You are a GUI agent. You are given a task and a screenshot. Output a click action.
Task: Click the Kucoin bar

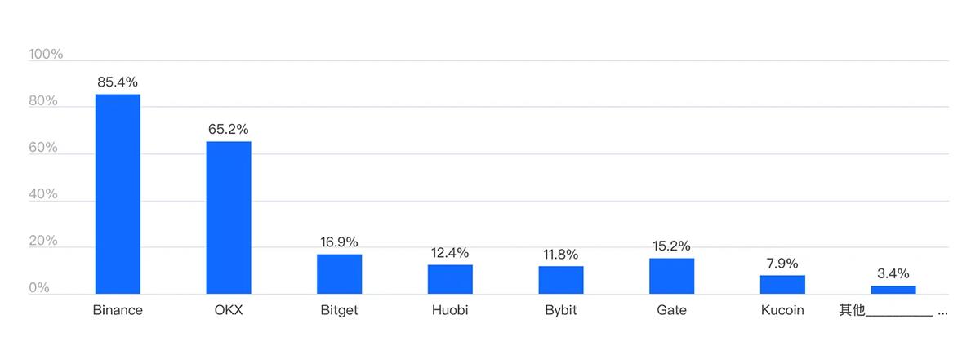782,284
